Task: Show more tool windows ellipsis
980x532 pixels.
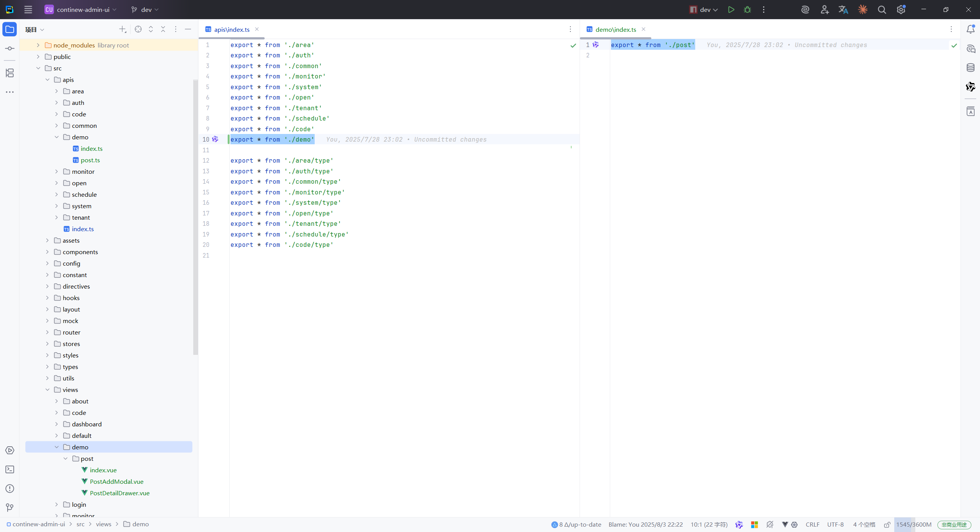Action: [10, 92]
